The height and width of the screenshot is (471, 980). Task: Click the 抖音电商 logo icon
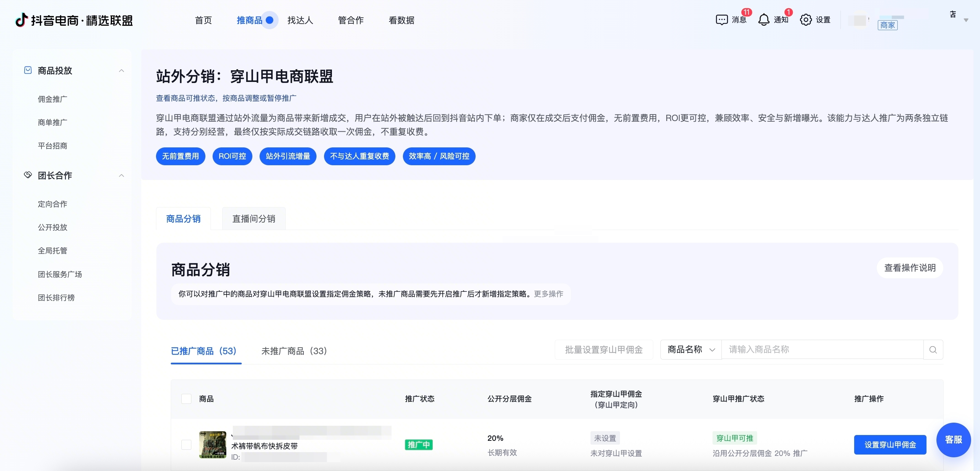22,20
